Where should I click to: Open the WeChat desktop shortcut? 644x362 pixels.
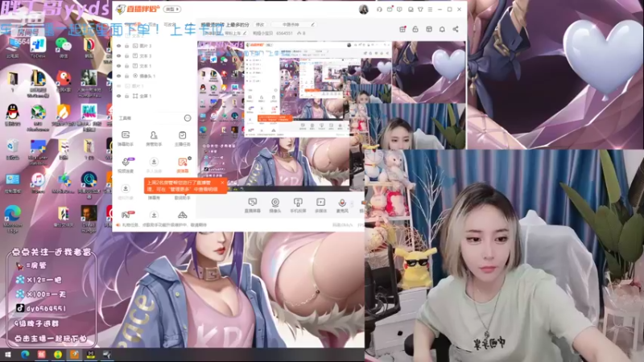click(x=64, y=47)
